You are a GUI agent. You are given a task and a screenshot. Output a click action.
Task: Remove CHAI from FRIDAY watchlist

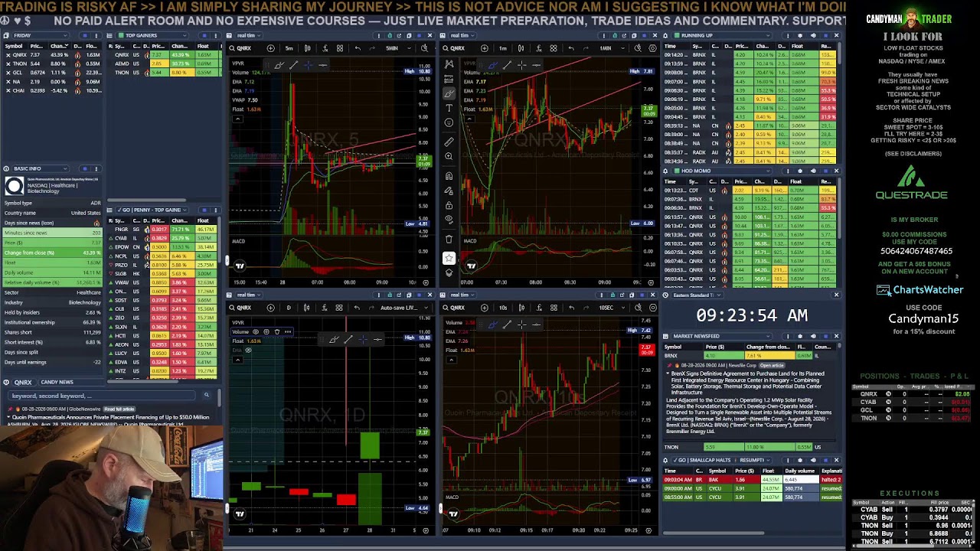point(8,90)
